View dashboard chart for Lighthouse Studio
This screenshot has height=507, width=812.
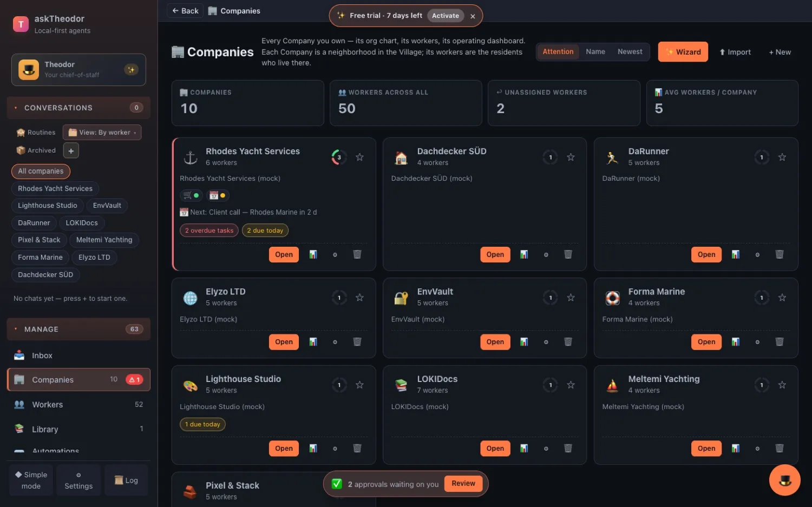pyautogui.click(x=313, y=449)
